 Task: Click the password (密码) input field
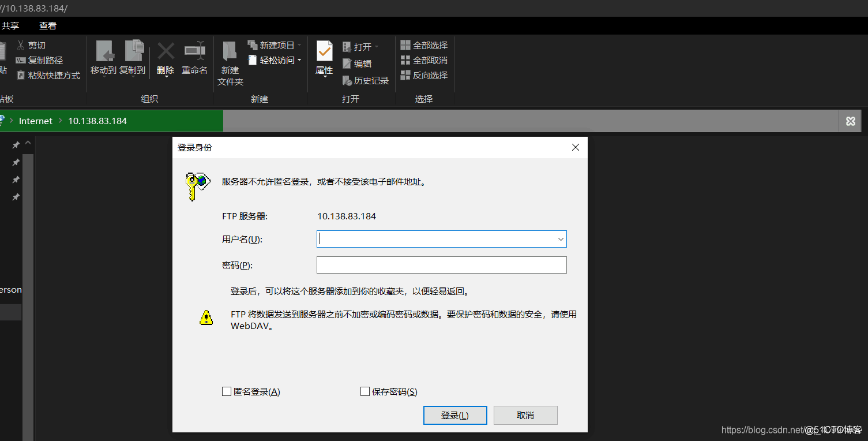[442, 265]
